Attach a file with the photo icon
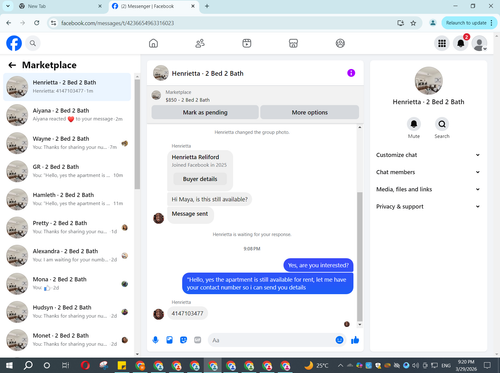500x373 pixels. pos(169,340)
